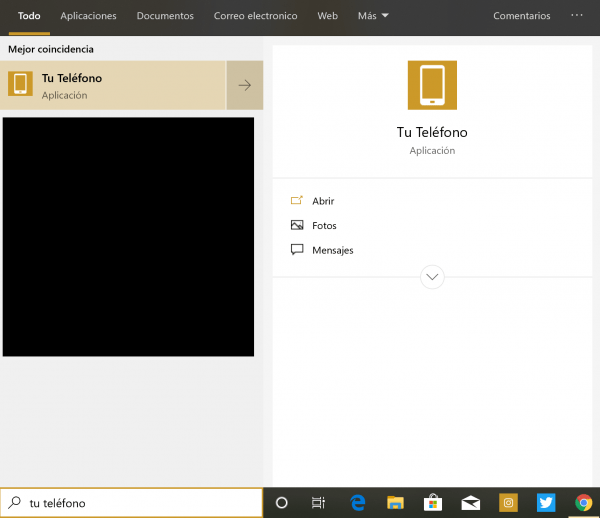The height and width of the screenshot is (518, 600).
Task: Open the three-dot options menu
Action: click(577, 15)
